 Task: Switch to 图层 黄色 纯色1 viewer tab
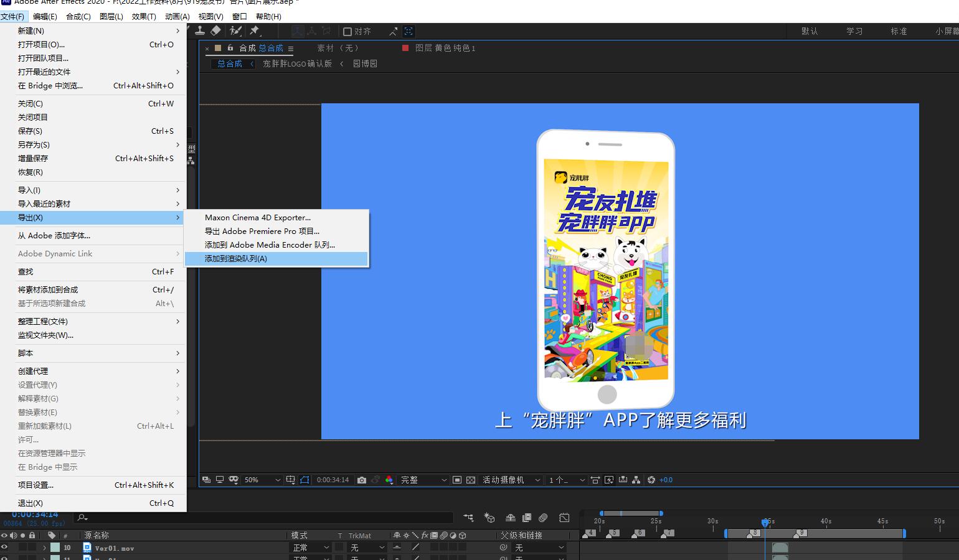pos(445,48)
